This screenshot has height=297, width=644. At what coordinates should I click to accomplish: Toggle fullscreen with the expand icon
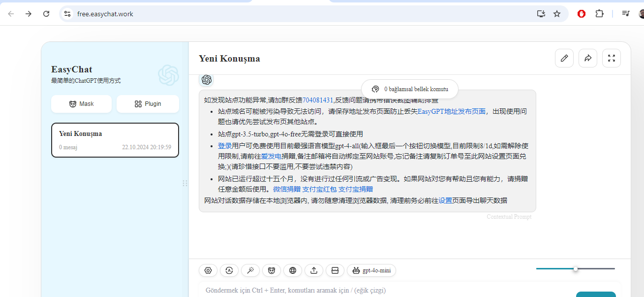point(612,58)
